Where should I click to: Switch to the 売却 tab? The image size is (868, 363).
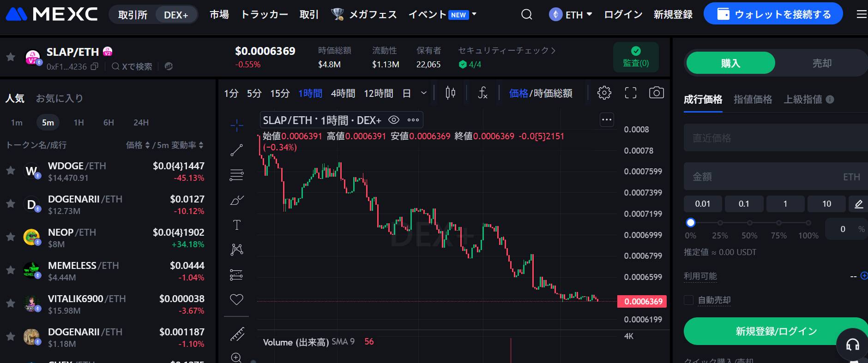(821, 63)
